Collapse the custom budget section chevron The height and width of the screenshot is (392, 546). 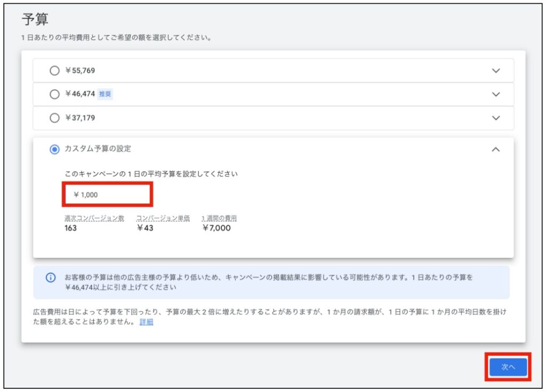click(496, 150)
